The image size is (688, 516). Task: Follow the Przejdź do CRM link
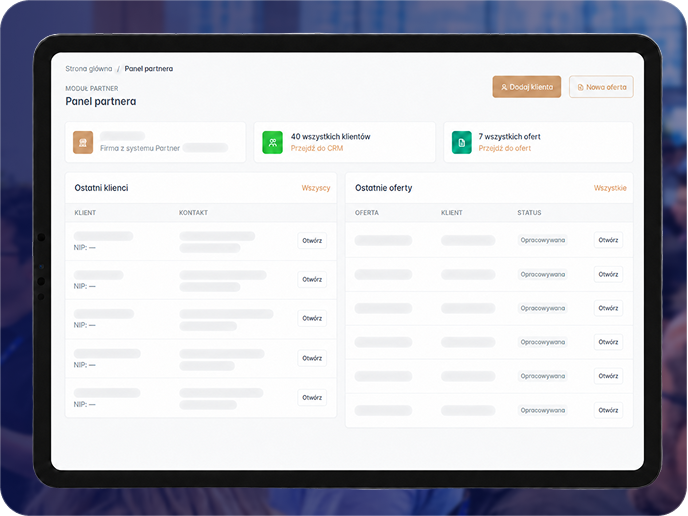coord(317,148)
